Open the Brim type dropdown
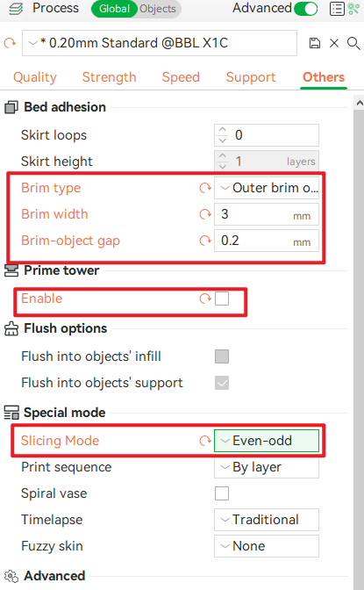 coord(267,188)
